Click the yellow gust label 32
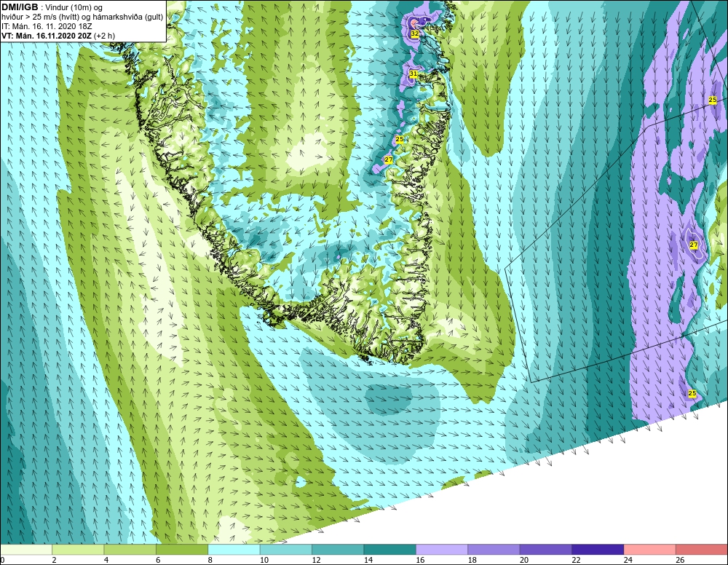Image resolution: width=728 pixels, height=565 pixels. tap(415, 34)
